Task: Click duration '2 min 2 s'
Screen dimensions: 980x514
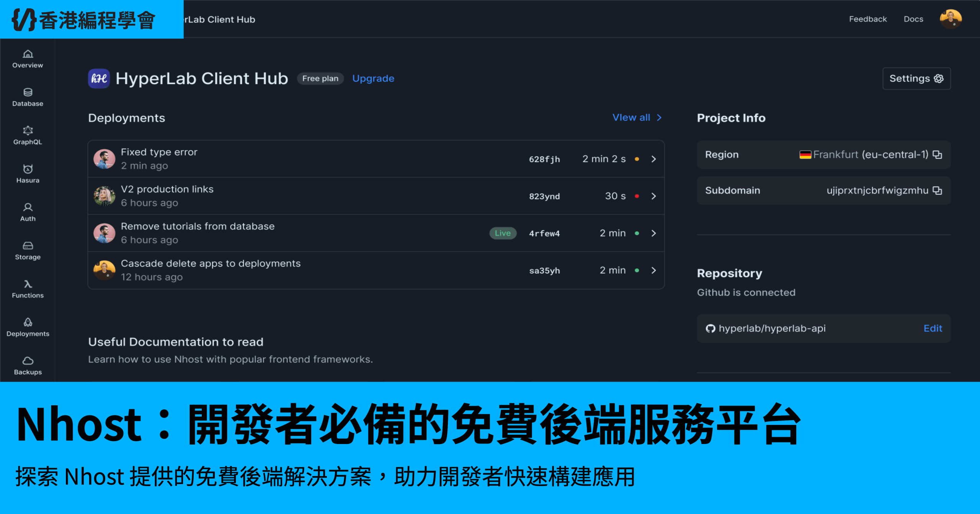Action: 604,159
